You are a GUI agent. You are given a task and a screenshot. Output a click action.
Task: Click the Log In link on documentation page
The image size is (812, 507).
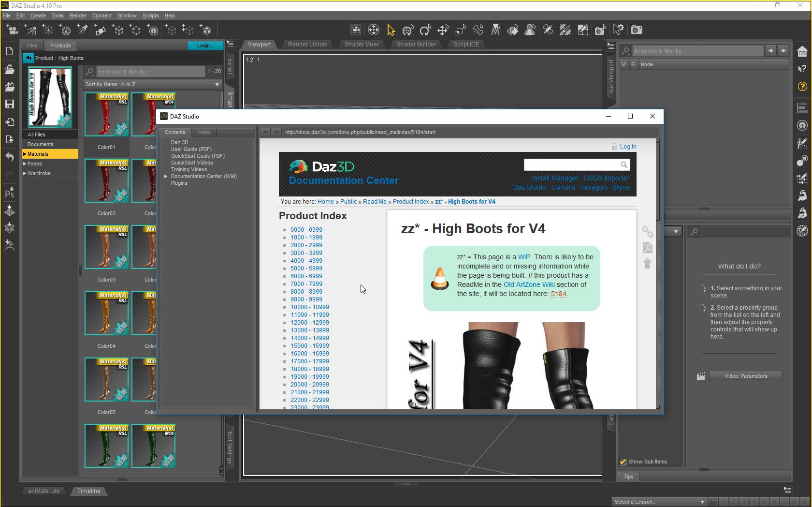(628, 147)
